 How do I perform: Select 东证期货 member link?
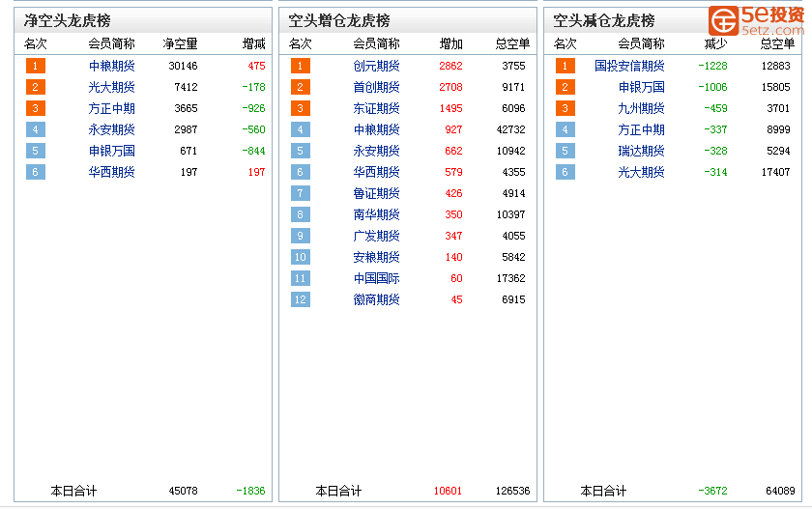(376, 108)
